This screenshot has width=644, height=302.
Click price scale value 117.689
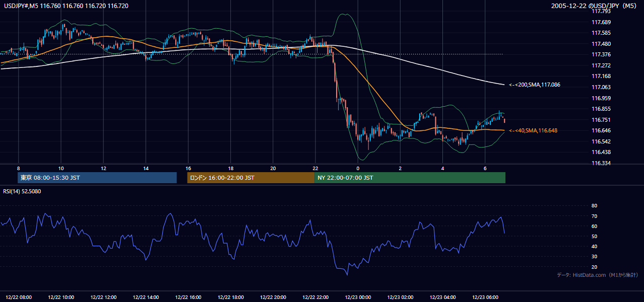point(601,22)
